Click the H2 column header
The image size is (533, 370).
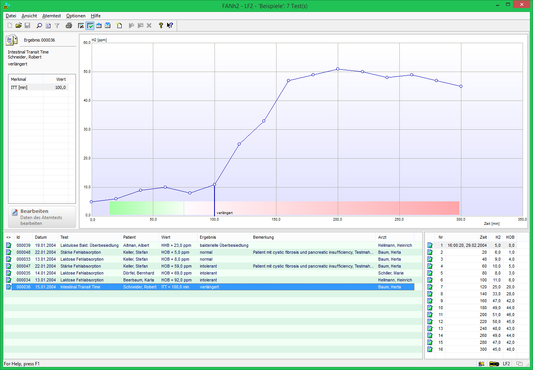pyautogui.click(x=496, y=237)
